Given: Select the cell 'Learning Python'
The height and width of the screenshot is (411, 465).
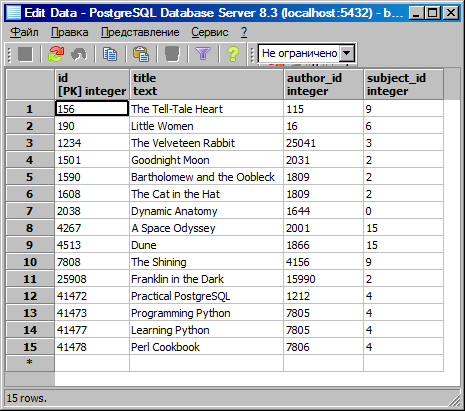Looking at the screenshot, I should (x=207, y=330).
